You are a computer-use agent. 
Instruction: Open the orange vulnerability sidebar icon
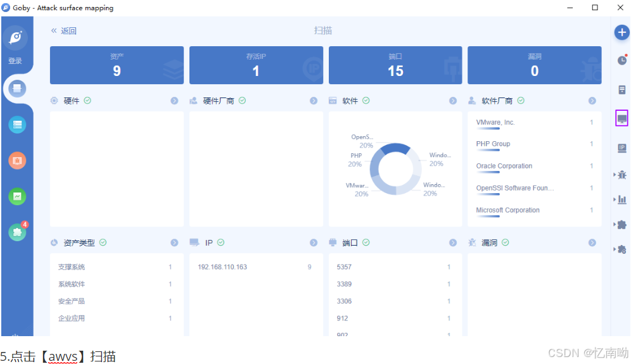click(x=17, y=161)
